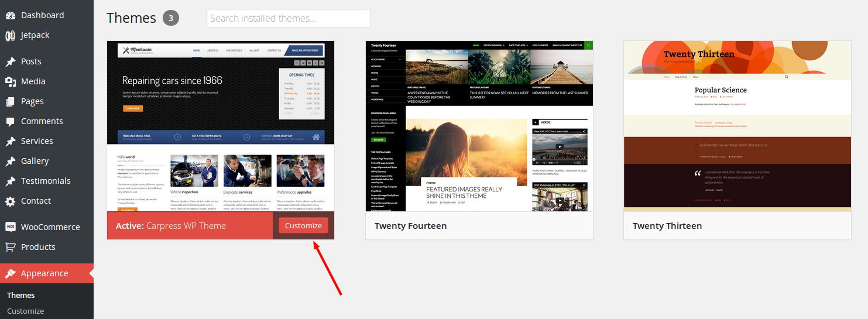Click the Posts pushpin icon
Viewport: 868px width, 319px height.
(x=11, y=61)
